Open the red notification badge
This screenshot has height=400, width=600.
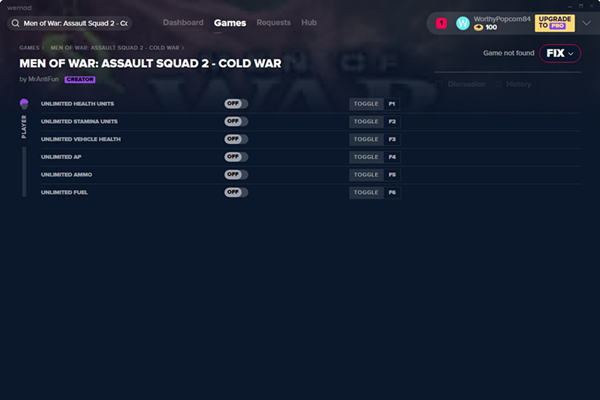[441, 23]
